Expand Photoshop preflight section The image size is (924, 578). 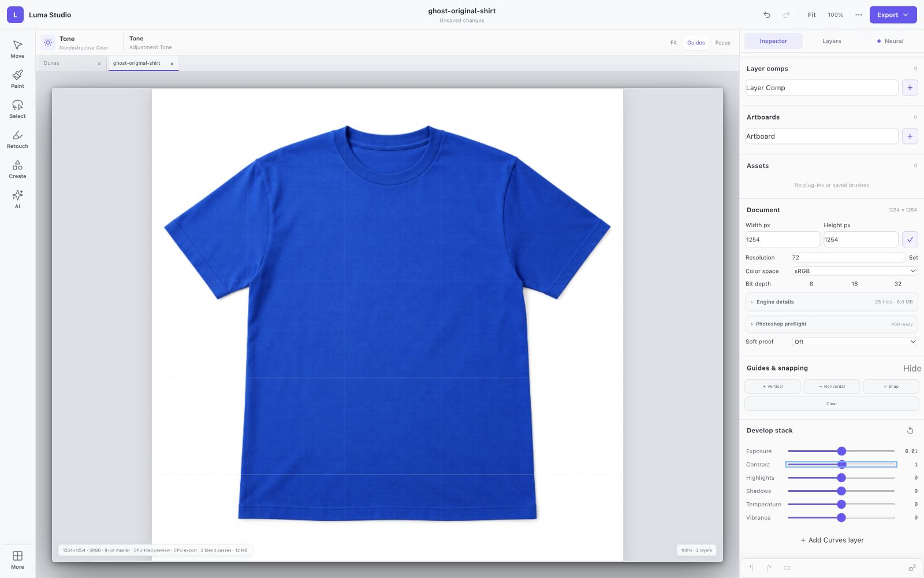(832, 324)
